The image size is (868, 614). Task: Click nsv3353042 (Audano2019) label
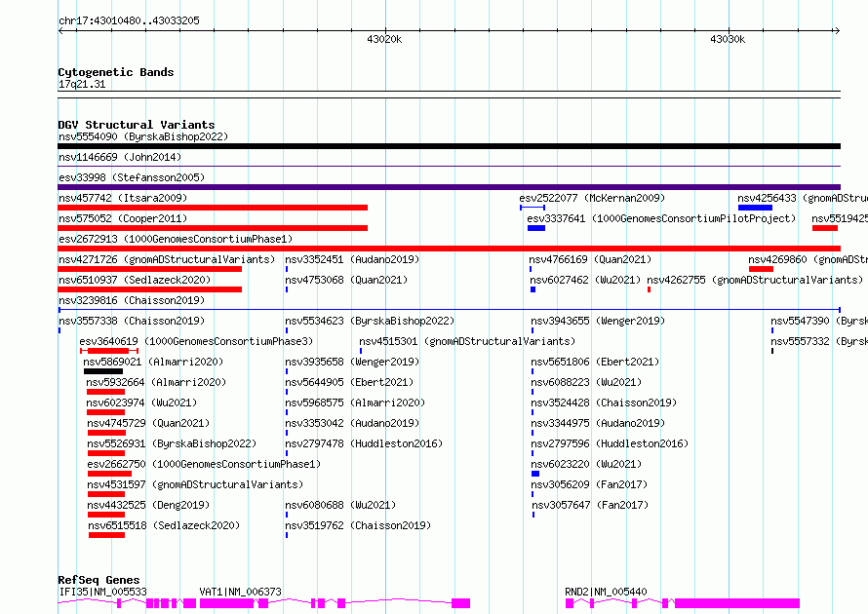352,423
